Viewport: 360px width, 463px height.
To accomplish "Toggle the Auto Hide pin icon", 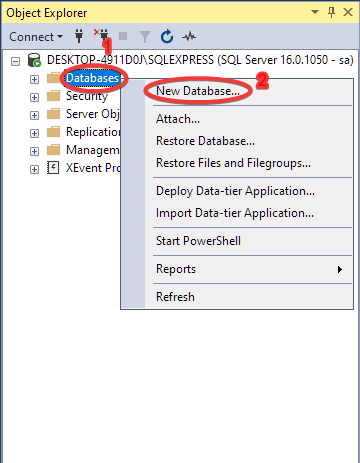I will [331, 12].
